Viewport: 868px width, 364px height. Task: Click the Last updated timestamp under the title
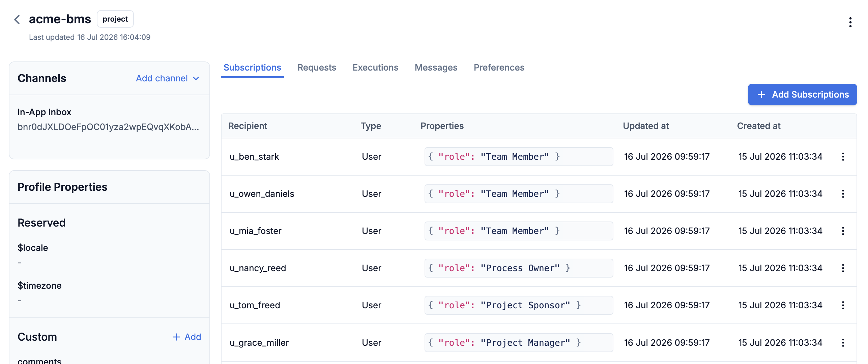[x=90, y=37]
